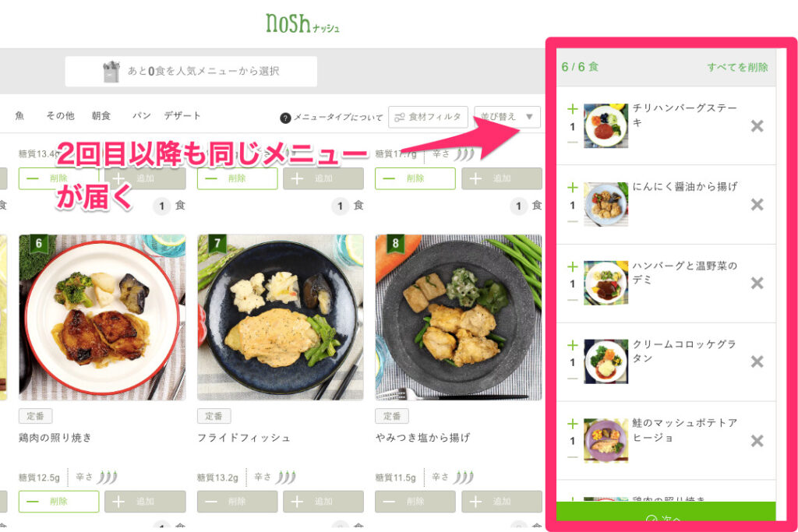
Task: Remove チリハンバーグステーキ with its X icon
Action: click(757, 125)
